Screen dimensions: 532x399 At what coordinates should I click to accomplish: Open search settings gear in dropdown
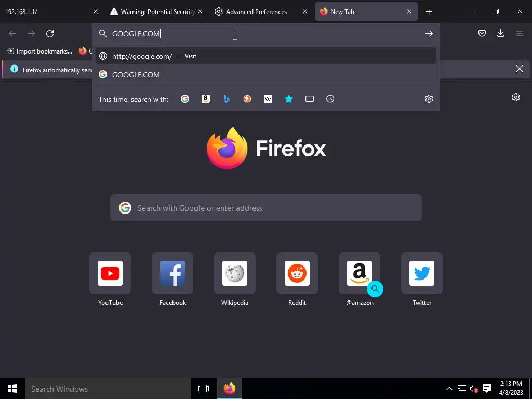[x=429, y=99]
